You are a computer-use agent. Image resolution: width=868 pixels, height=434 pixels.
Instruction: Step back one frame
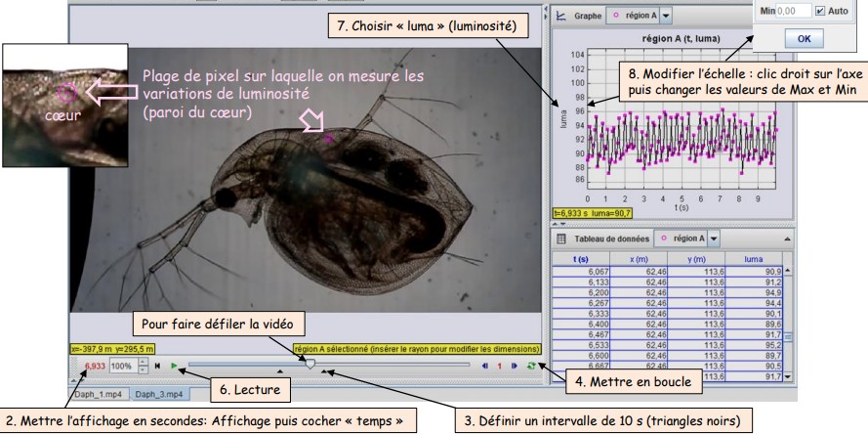click(x=485, y=365)
